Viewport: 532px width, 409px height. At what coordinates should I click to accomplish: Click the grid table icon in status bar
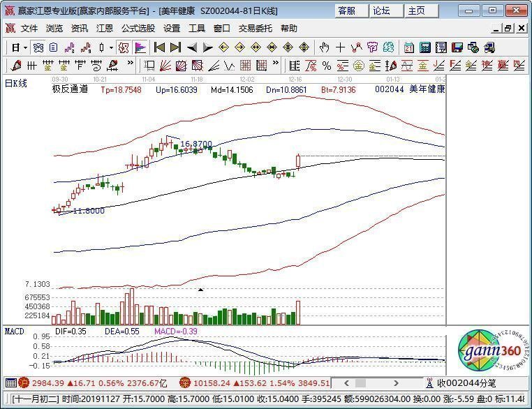(11, 383)
